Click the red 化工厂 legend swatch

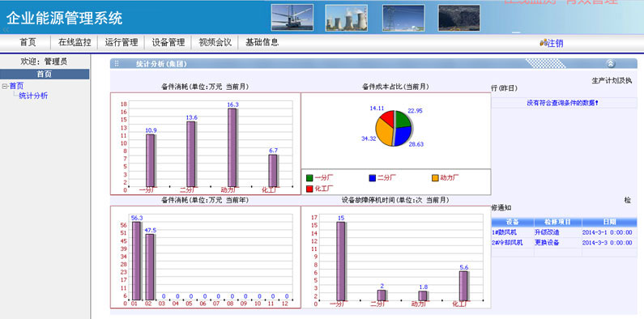point(309,189)
